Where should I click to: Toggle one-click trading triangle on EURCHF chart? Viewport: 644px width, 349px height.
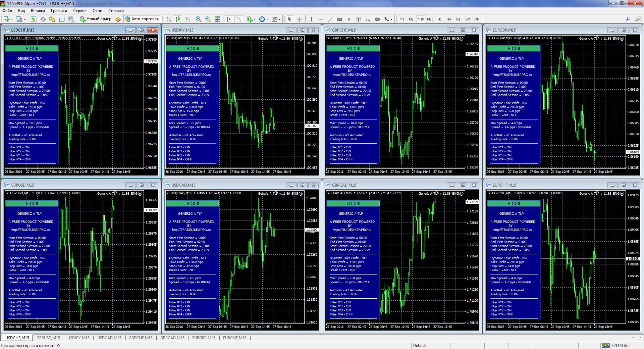click(489, 193)
